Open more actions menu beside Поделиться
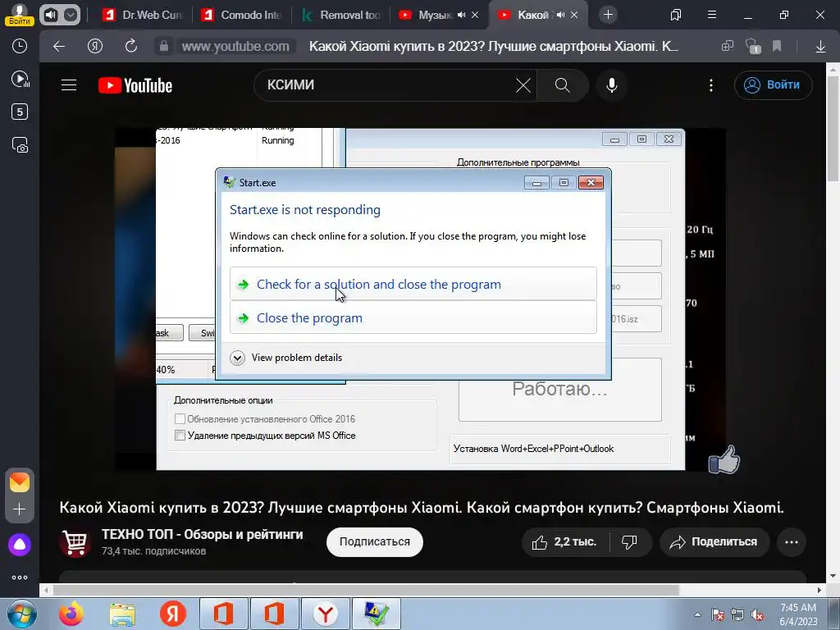The width and height of the screenshot is (840, 630). tap(792, 542)
